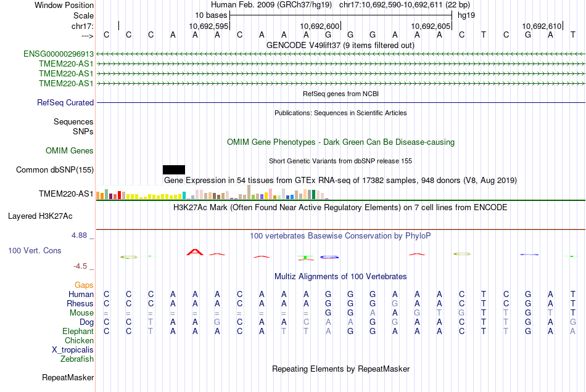Click the SNPs track label
The height and width of the screenshot is (392, 586).
pyautogui.click(x=83, y=131)
